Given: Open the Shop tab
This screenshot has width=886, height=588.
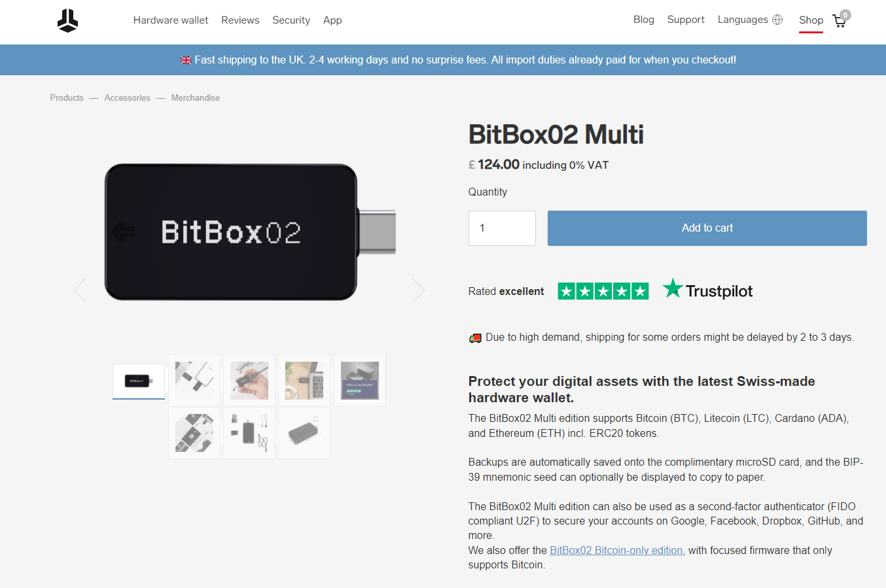Looking at the screenshot, I should pos(811,20).
